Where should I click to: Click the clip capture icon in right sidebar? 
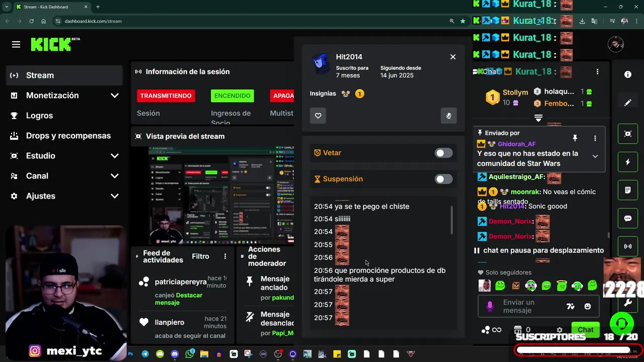click(628, 134)
